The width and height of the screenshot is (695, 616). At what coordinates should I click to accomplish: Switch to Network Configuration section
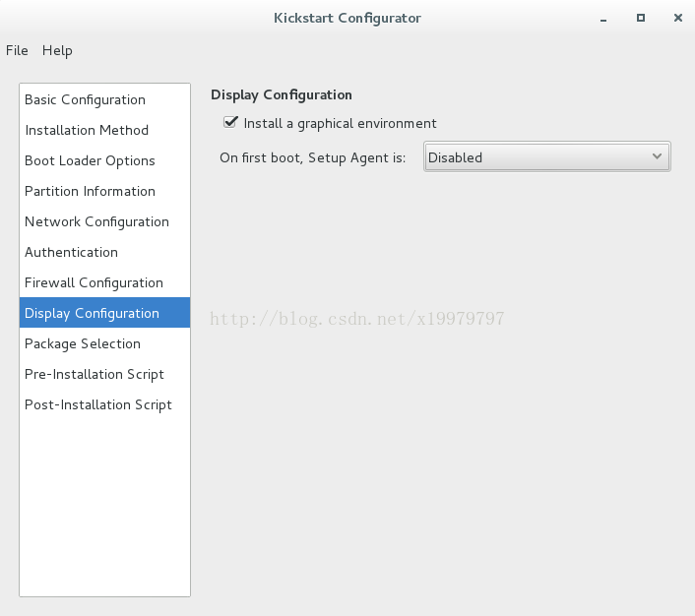[x=104, y=221]
